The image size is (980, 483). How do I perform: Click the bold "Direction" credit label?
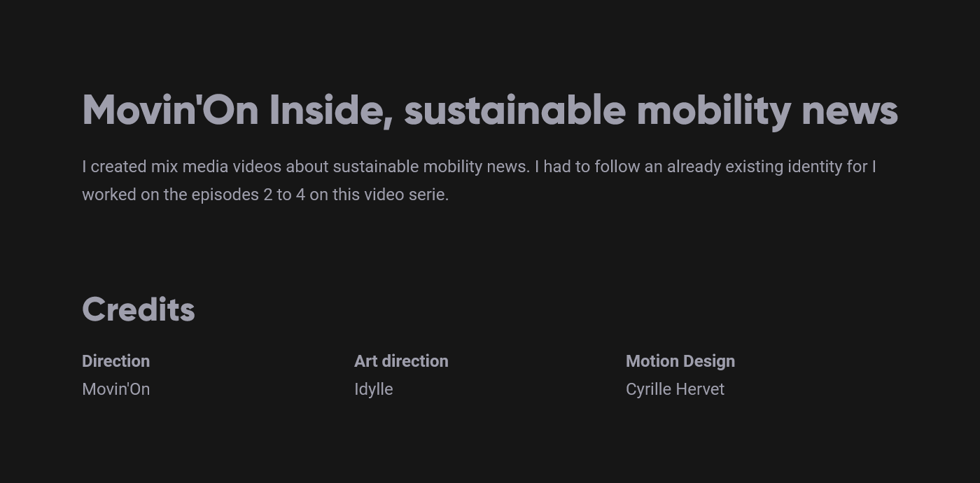[115, 361]
